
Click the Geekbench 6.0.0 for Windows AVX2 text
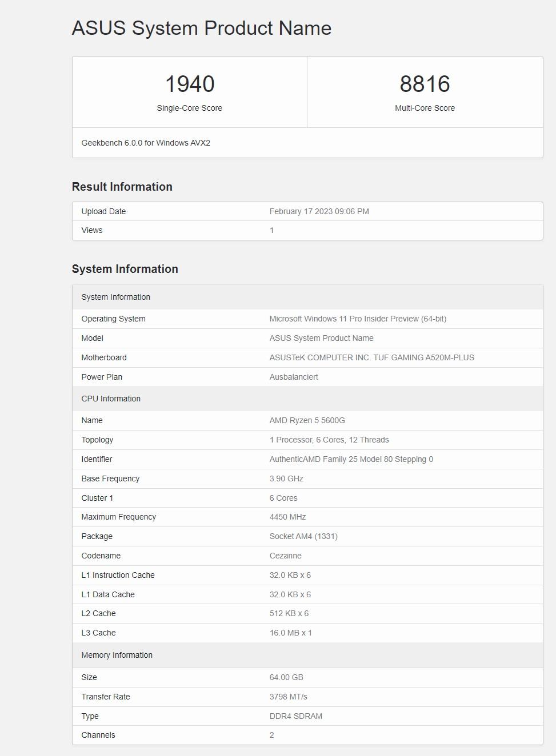[146, 143]
